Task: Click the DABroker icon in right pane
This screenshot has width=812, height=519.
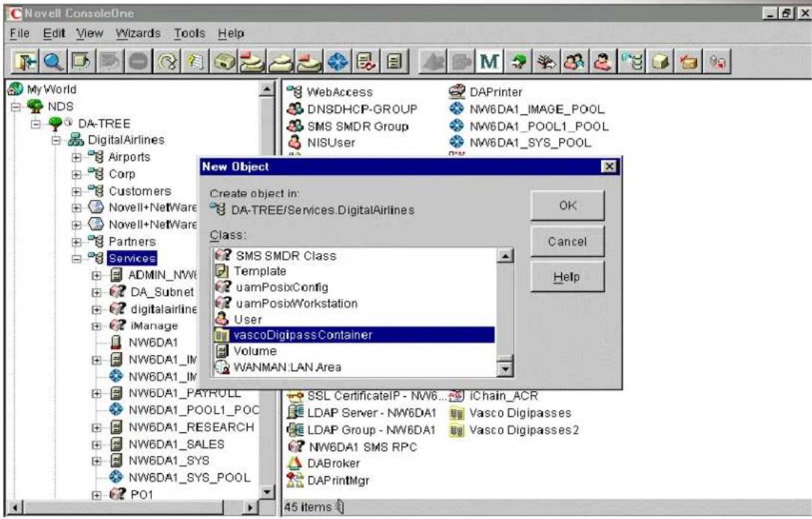Action: (x=294, y=463)
